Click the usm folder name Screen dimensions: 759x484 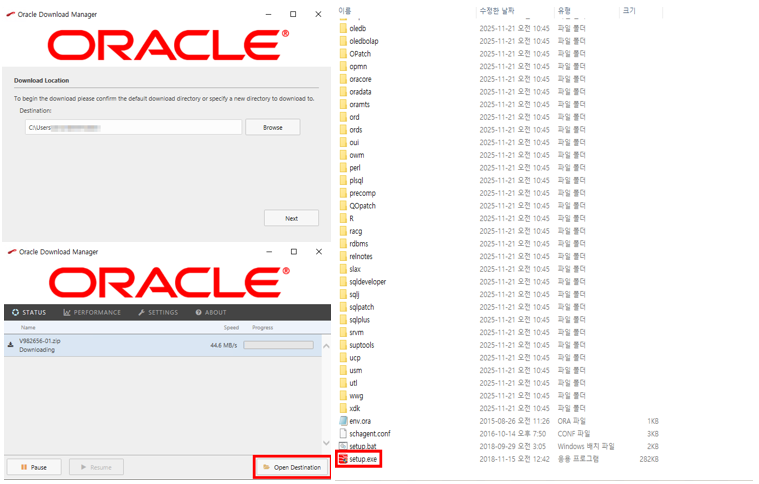356,370
